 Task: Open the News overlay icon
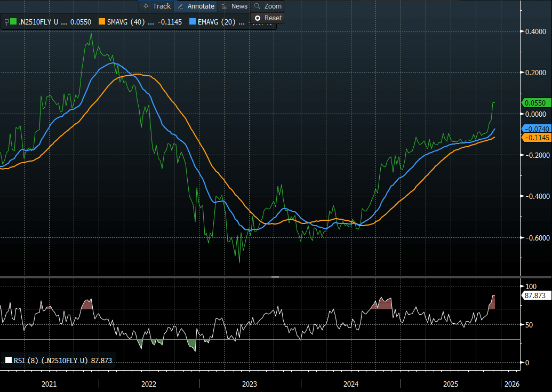click(x=225, y=6)
